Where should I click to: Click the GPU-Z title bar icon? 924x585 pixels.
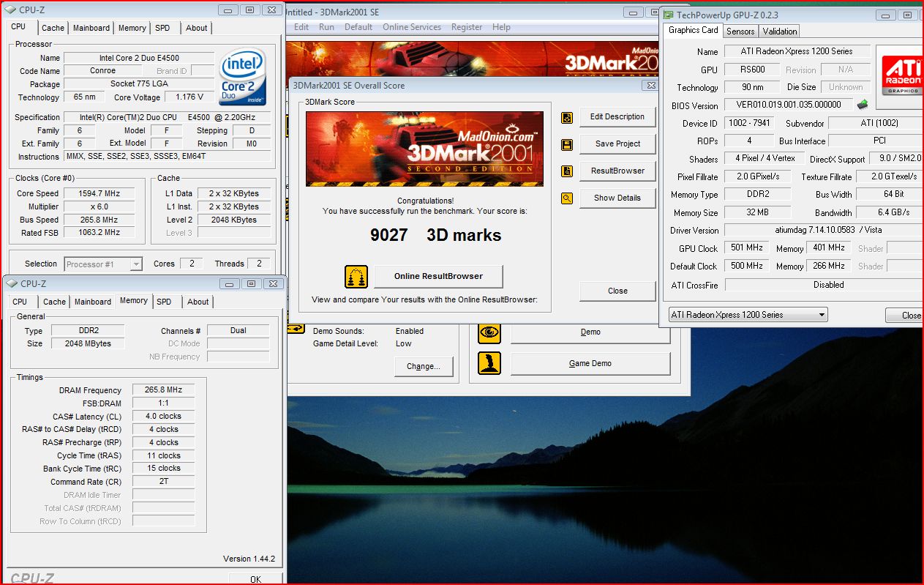(668, 14)
